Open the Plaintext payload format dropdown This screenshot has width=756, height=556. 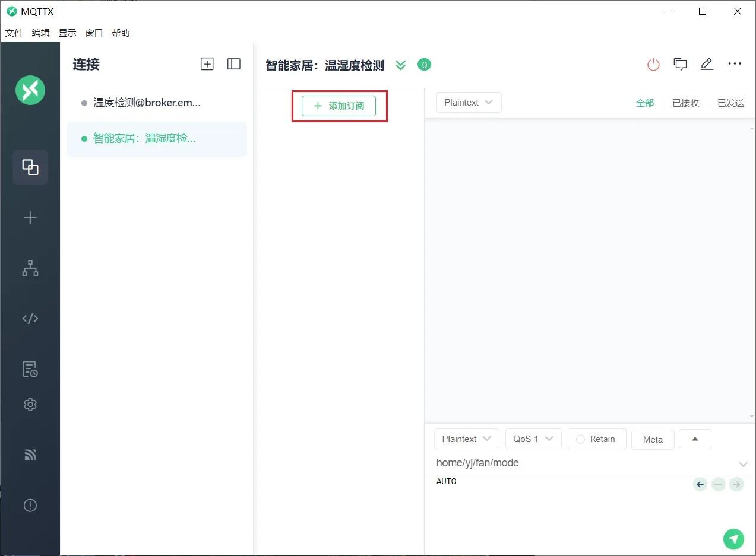[466, 439]
